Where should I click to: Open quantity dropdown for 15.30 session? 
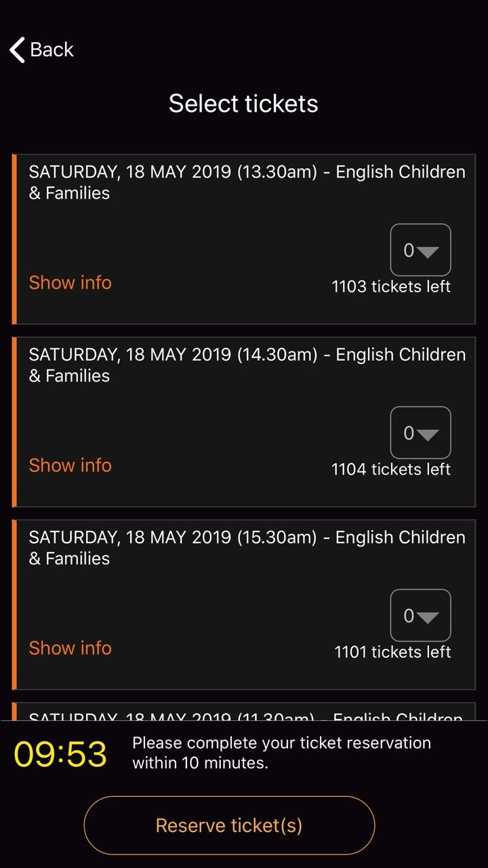(x=420, y=615)
